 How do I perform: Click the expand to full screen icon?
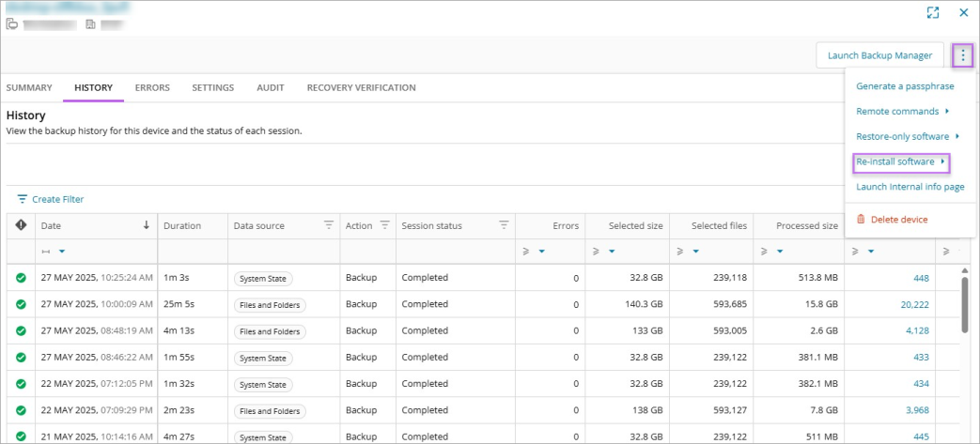click(x=932, y=13)
